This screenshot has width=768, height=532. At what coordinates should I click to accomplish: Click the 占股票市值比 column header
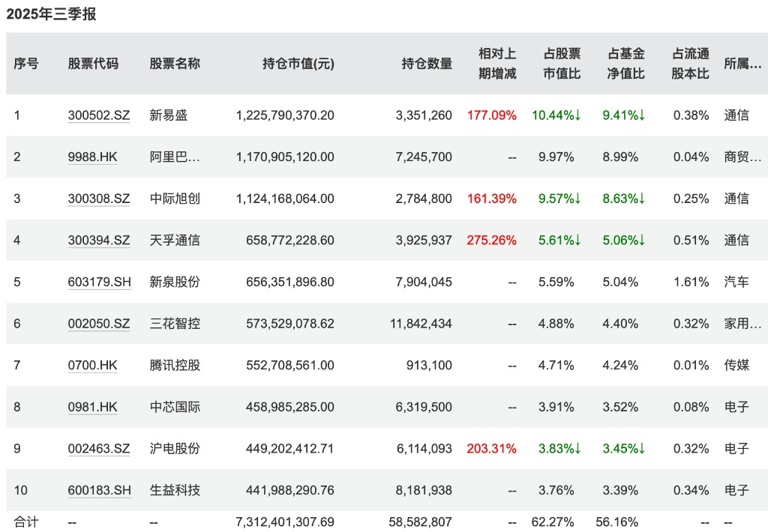pos(562,64)
